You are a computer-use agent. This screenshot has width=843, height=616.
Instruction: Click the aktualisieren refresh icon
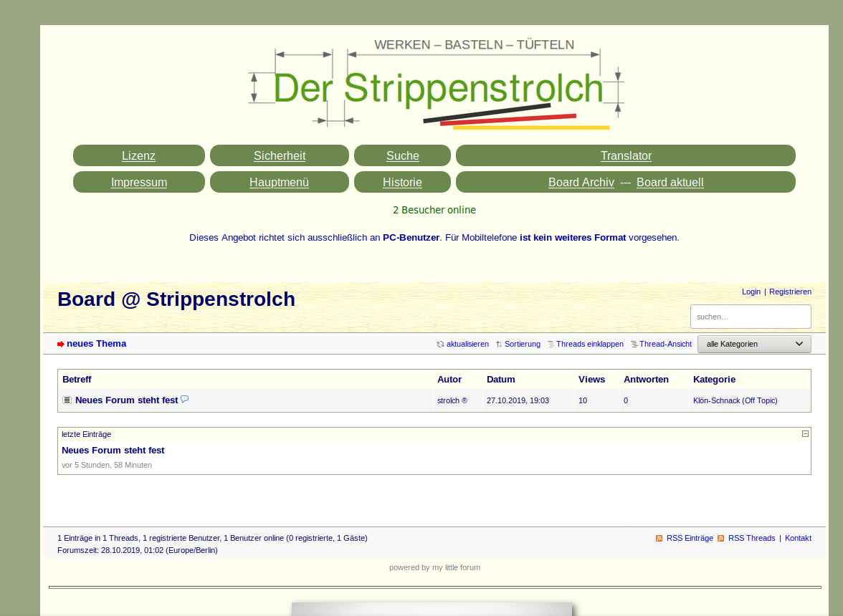[440, 345]
